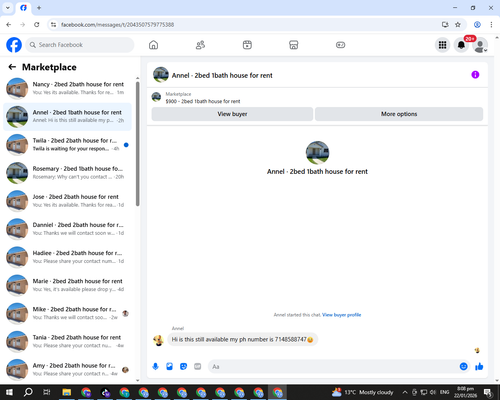Click View buyer button
This screenshot has height=400, width=500.
coord(232,114)
